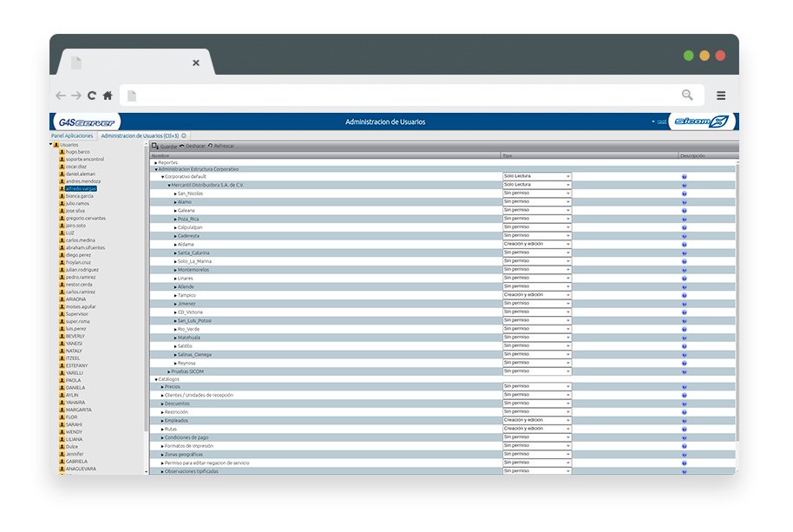
Task: Reload the page with browser refresh icon
Action: (x=92, y=95)
